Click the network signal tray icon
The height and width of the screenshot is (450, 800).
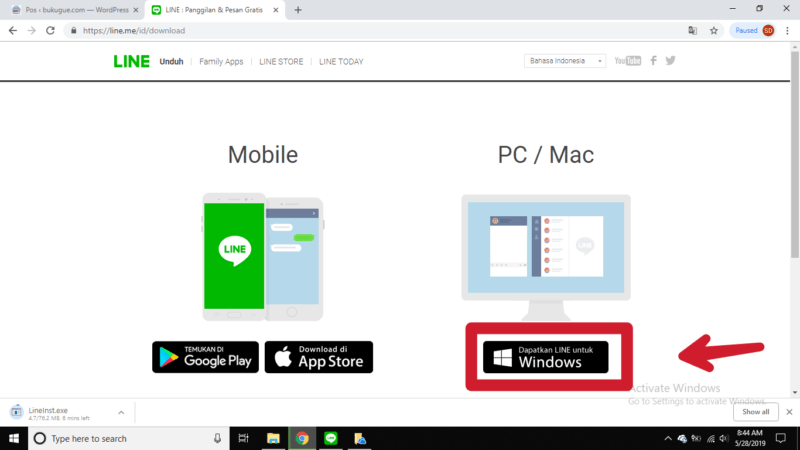pyautogui.click(x=711, y=438)
